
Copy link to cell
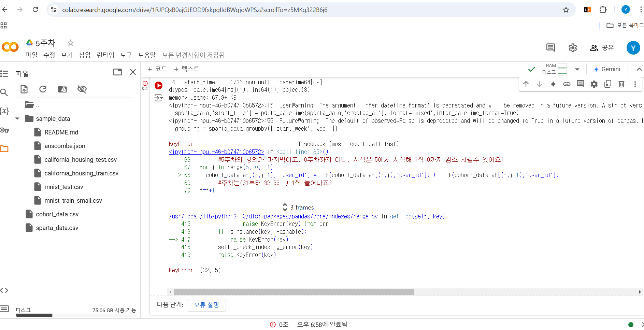pyautogui.click(x=567, y=84)
